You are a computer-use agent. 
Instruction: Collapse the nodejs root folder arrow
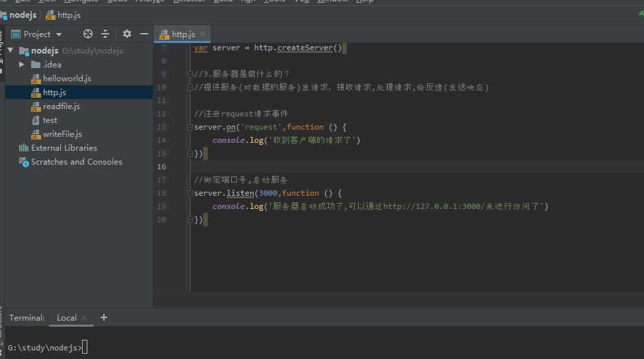tap(11, 50)
